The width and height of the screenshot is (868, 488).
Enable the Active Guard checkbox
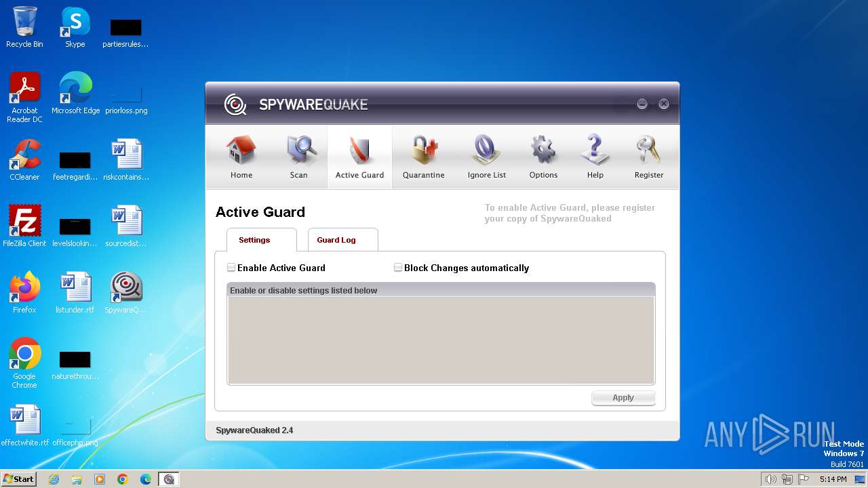click(x=231, y=268)
